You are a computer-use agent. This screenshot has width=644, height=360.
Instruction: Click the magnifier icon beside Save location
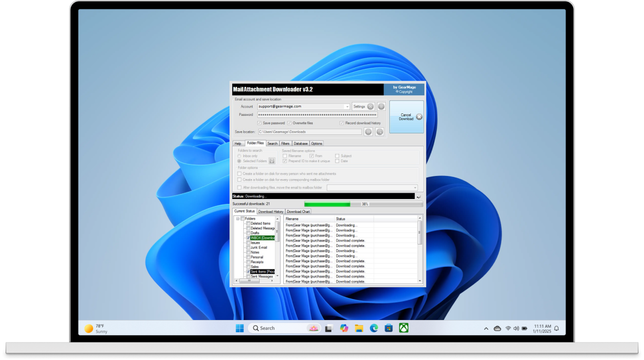click(x=380, y=132)
